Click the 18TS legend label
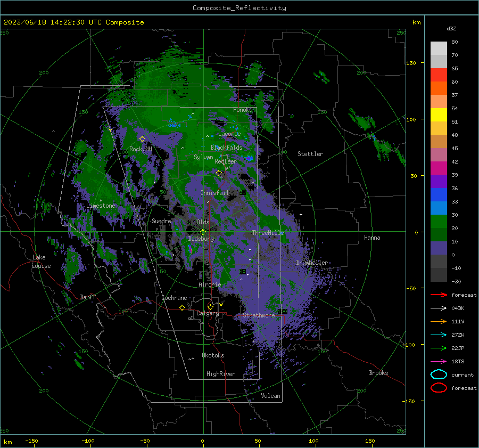This screenshot has width=479, height=448. coord(458,362)
